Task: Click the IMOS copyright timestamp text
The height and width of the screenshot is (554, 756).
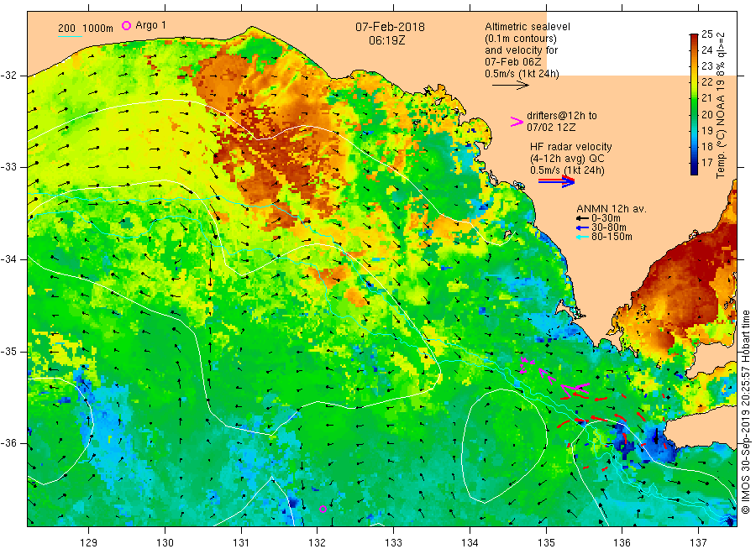Action: [x=745, y=412]
